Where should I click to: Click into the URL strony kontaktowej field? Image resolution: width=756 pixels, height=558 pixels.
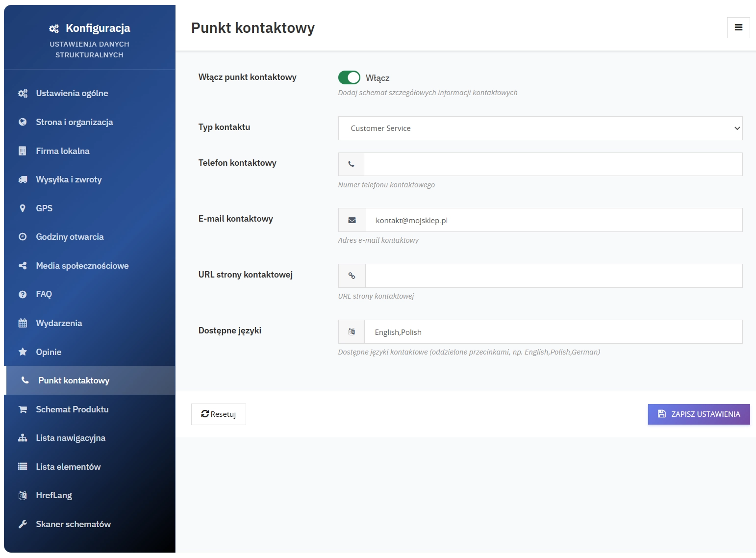pos(554,276)
